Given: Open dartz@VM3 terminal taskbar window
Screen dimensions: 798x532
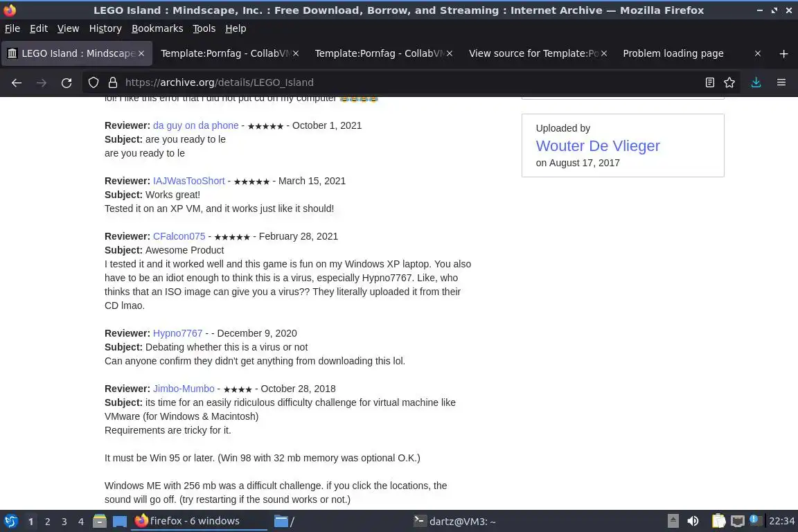Looking at the screenshot, I should click(x=478, y=521).
